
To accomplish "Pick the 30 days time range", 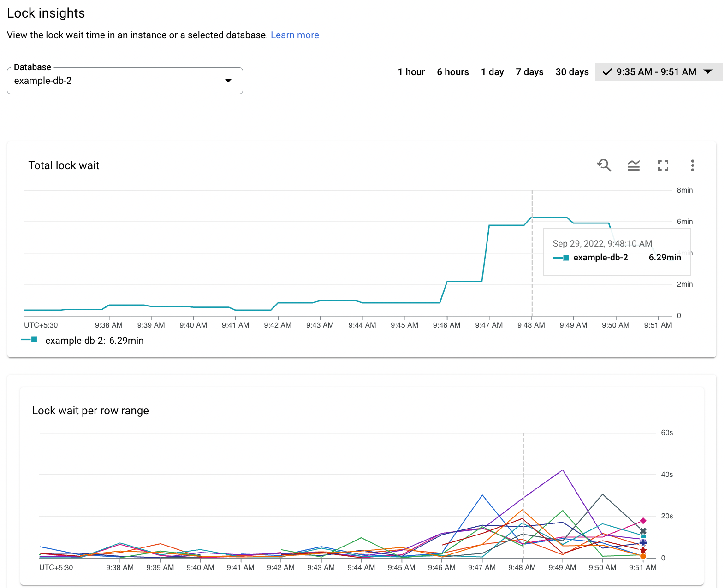I will [572, 72].
